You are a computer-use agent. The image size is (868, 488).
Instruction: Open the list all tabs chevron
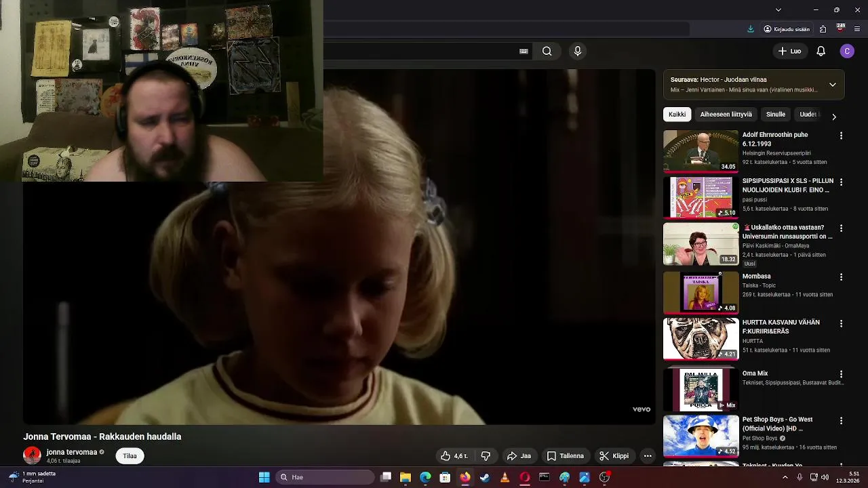pyautogui.click(x=778, y=9)
